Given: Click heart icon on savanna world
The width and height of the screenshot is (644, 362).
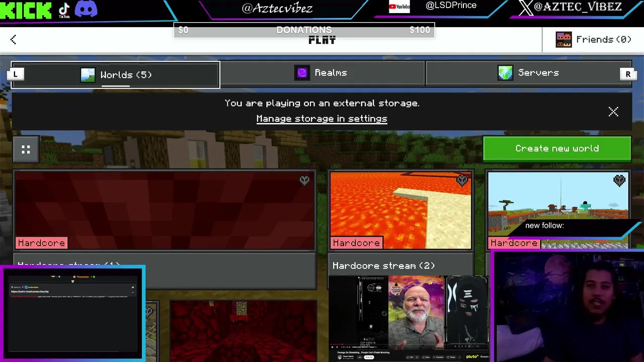Looking at the screenshot, I should click(619, 180).
